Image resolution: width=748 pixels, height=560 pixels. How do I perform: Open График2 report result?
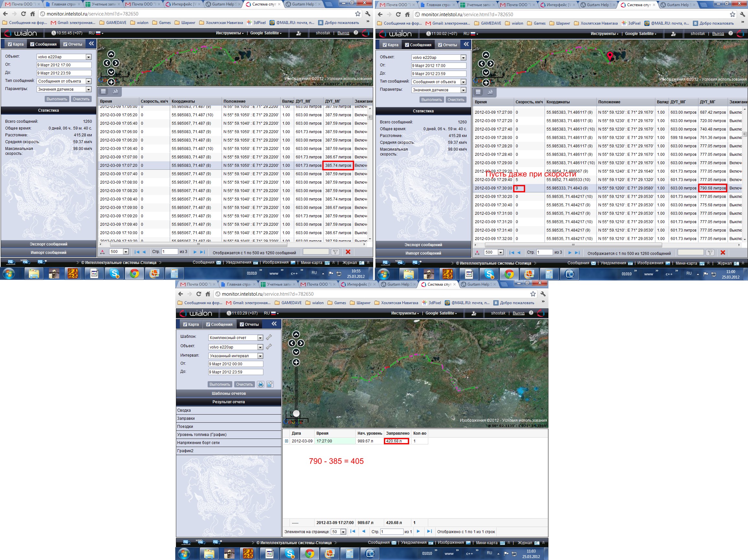(x=229, y=451)
